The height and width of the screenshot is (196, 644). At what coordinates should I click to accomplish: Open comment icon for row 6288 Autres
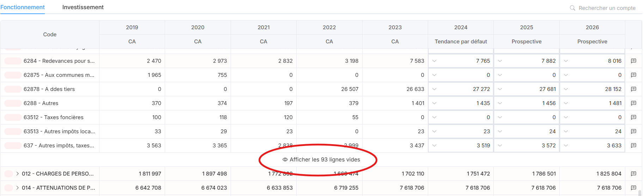(633, 103)
